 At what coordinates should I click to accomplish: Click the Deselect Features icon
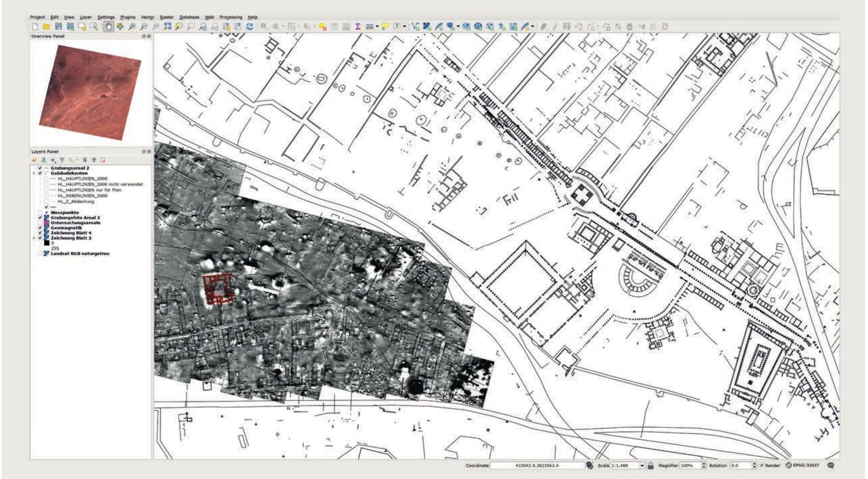point(323,27)
